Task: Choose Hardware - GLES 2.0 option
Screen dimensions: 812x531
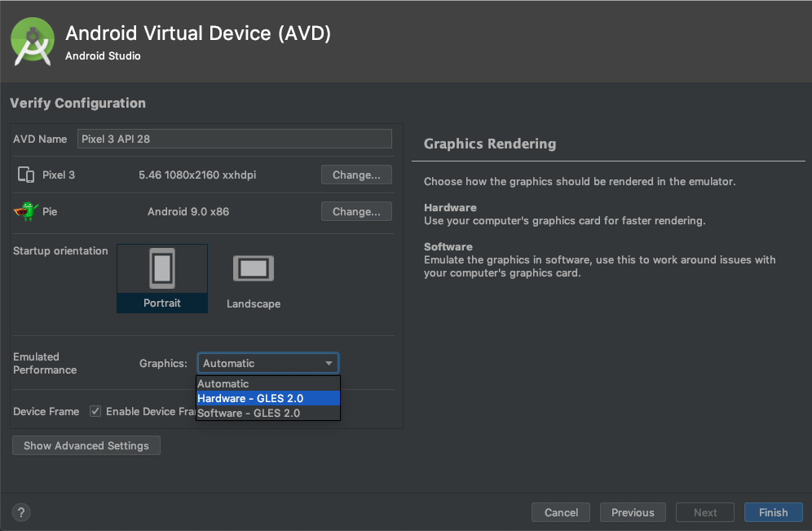Action: [x=250, y=398]
